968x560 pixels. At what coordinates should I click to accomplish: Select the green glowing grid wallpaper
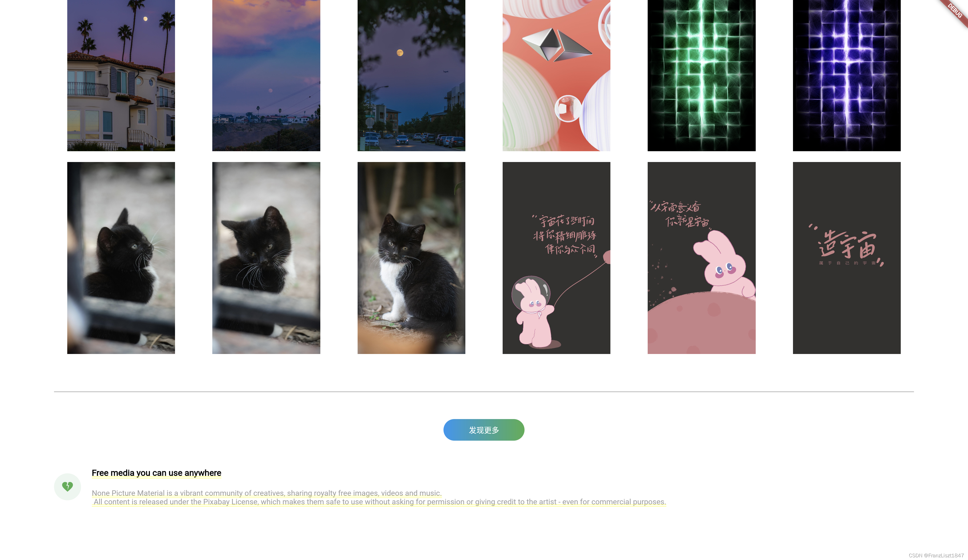701,75
